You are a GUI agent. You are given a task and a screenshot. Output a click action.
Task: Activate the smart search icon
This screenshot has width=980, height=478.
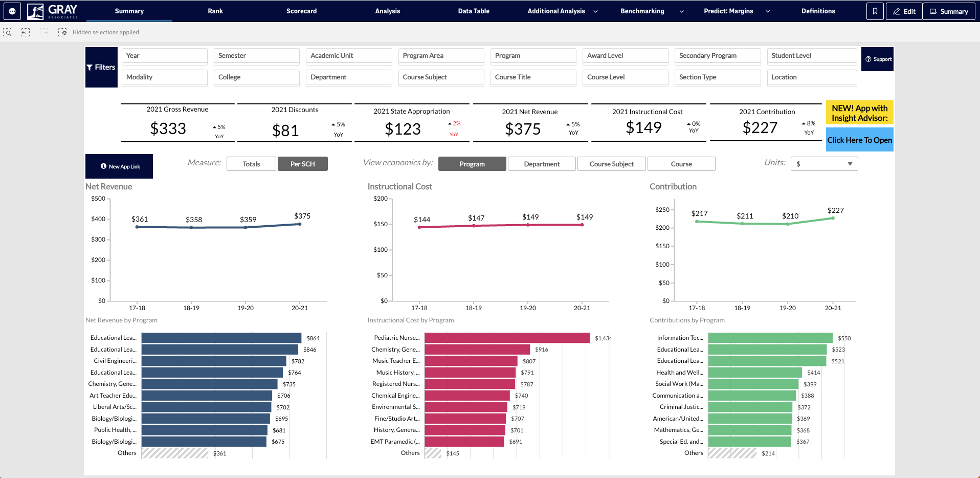(x=7, y=32)
